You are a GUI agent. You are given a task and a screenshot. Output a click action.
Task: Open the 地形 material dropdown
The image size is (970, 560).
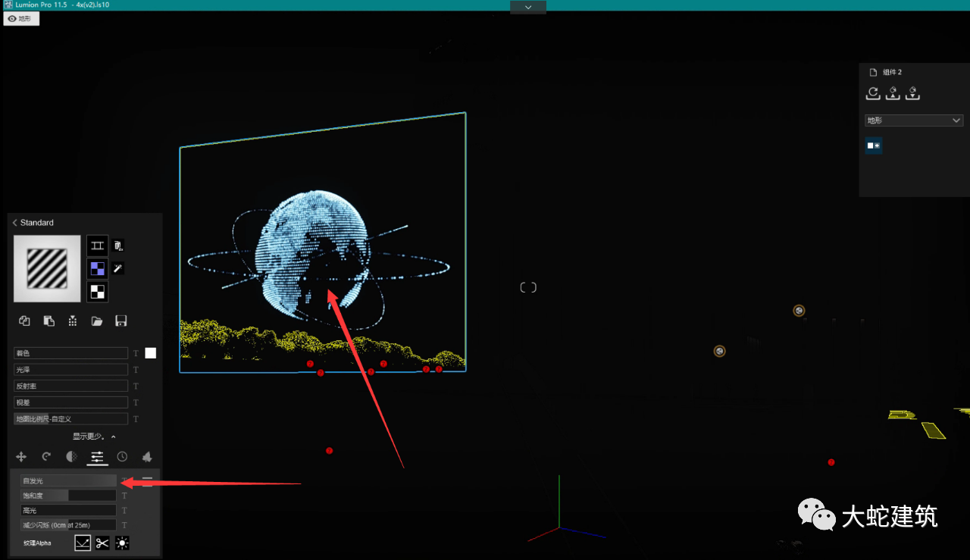click(x=914, y=120)
